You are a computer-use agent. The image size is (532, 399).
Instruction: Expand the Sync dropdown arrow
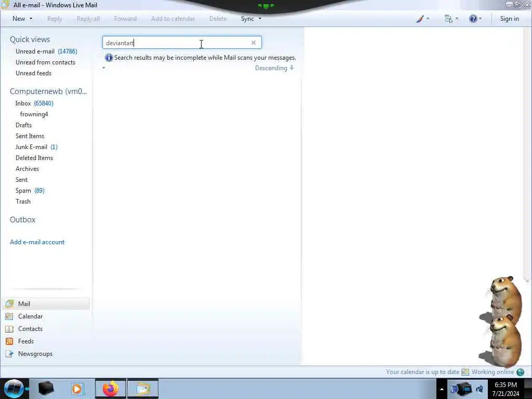click(x=260, y=19)
